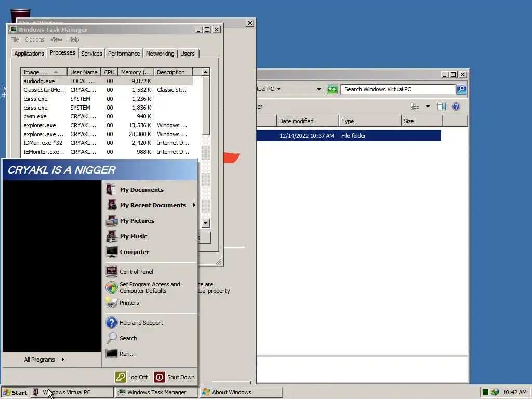Open the view options dropdown arrow in Explorer

tap(428, 107)
